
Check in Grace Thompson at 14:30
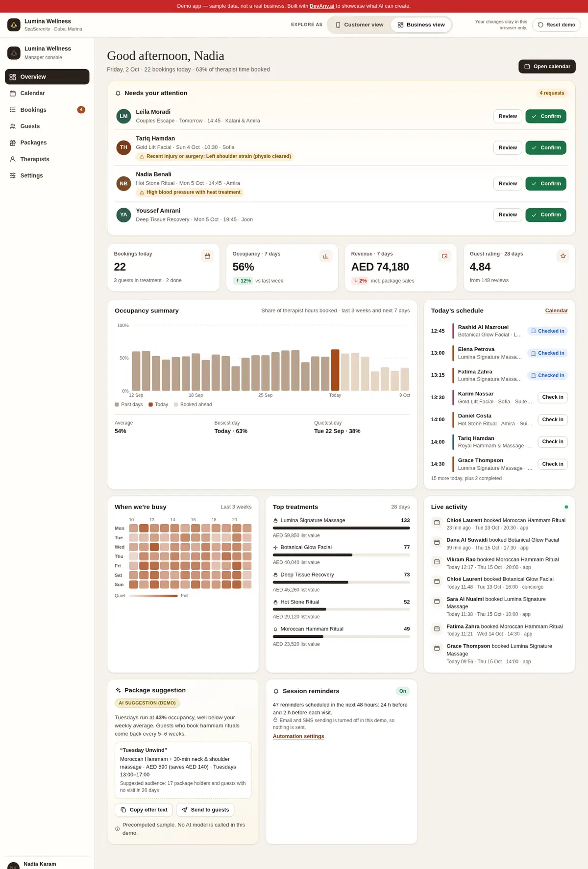[553, 464]
